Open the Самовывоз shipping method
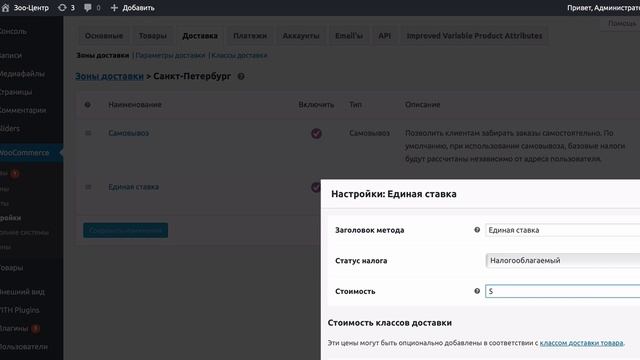 click(x=129, y=133)
